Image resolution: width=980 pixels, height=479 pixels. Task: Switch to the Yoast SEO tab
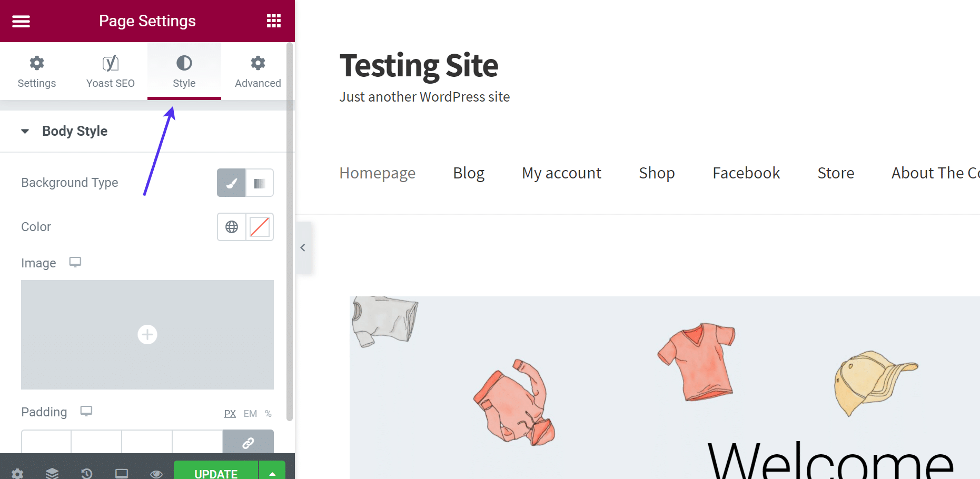111,71
